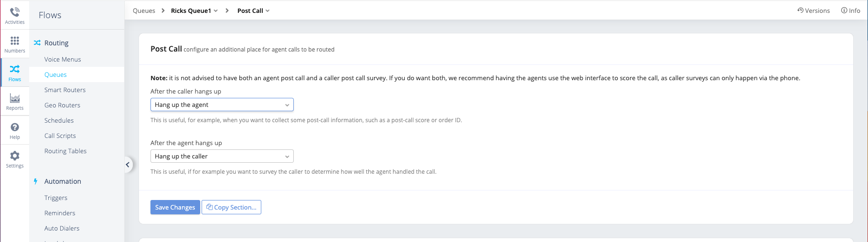Select Voice Menus in Routing menu
Viewport: 868px width, 242px height.
(63, 59)
